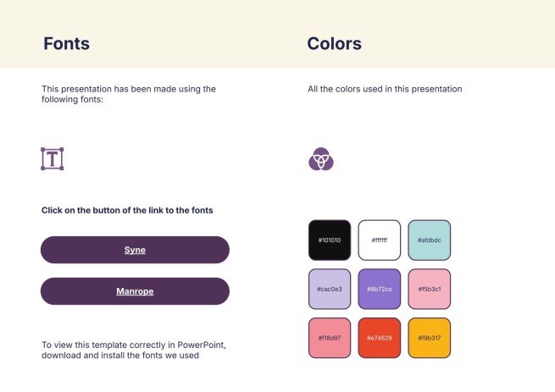Open the Syne font link button
This screenshot has height=392, width=555.
[x=135, y=250]
